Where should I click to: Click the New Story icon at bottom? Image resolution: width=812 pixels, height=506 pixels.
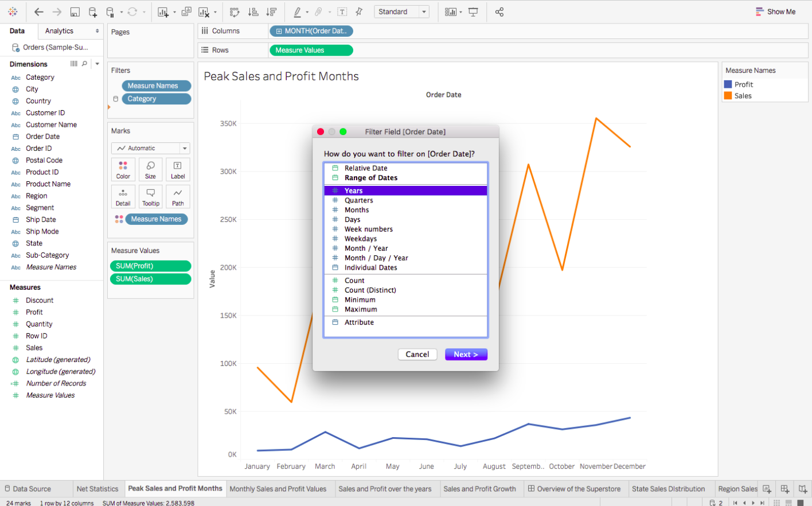pos(803,489)
